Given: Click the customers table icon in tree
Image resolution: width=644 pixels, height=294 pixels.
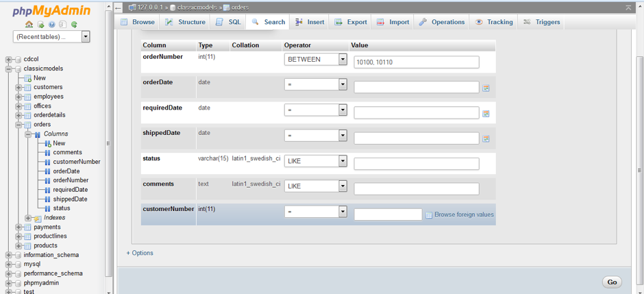Looking at the screenshot, I should (x=27, y=88).
